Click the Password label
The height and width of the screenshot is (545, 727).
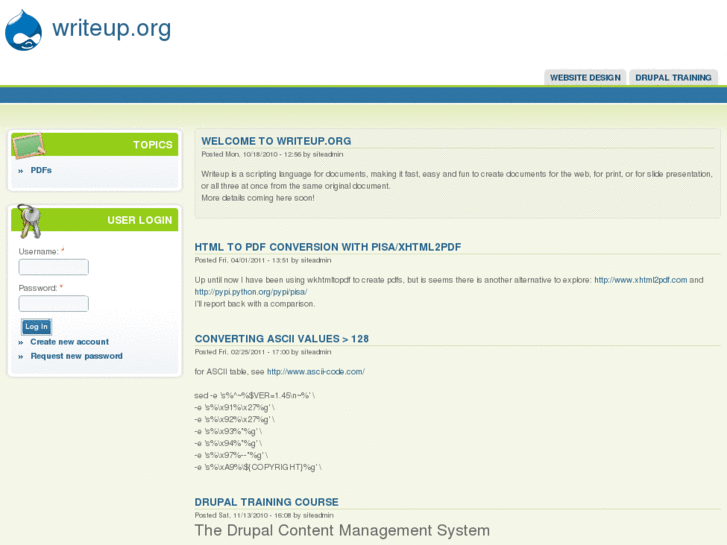coord(38,288)
